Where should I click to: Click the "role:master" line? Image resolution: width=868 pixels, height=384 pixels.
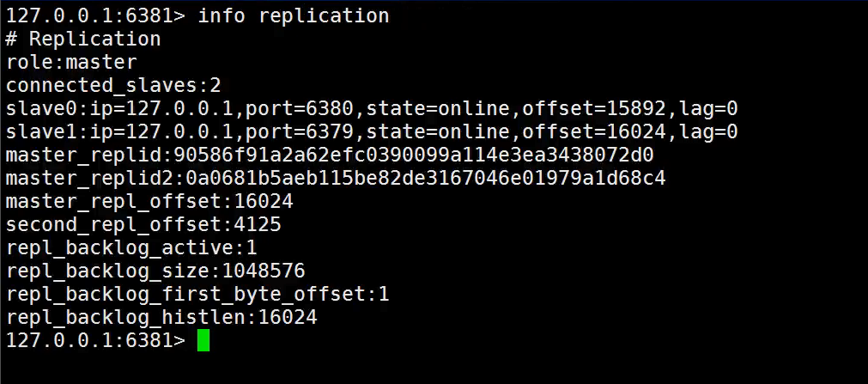click(x=71, y=63)
